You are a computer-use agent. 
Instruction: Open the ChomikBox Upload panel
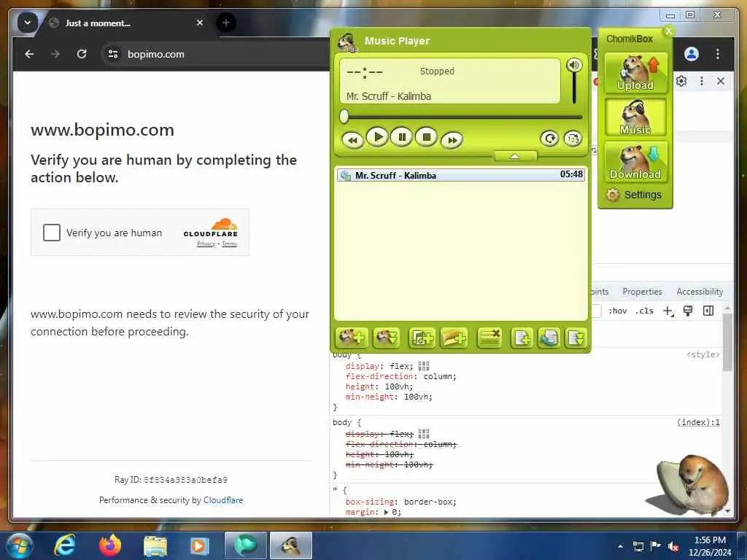point(635,72)
